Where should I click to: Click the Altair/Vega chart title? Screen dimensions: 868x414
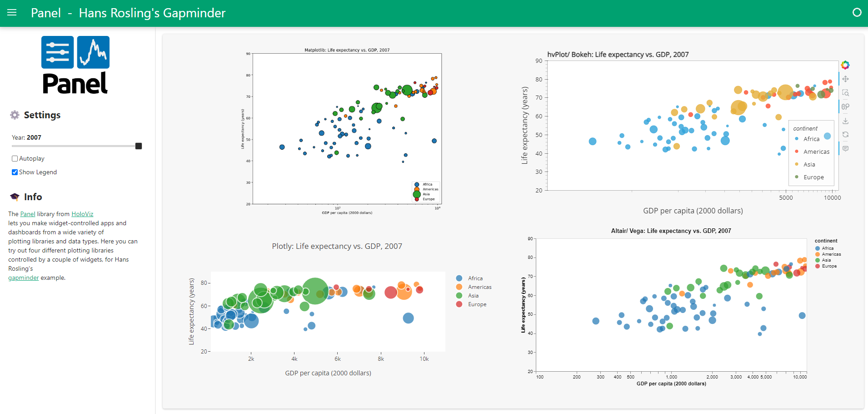click(x=671, y=231)
